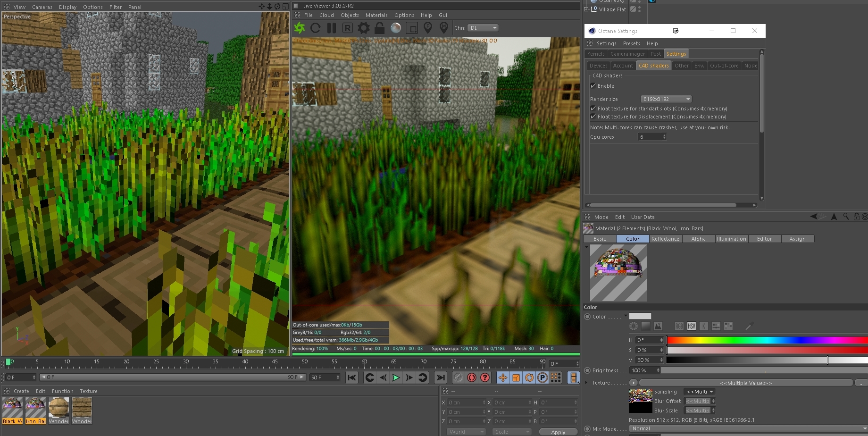The image size is (868, 436).
Task: Click the texture browse ellipsis button
Action: tap(861, 383)
